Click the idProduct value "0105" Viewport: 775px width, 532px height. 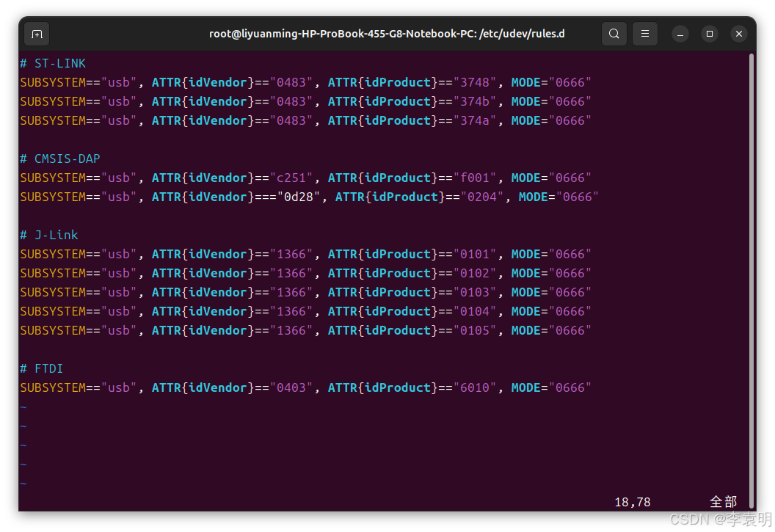tap(475, 330)
